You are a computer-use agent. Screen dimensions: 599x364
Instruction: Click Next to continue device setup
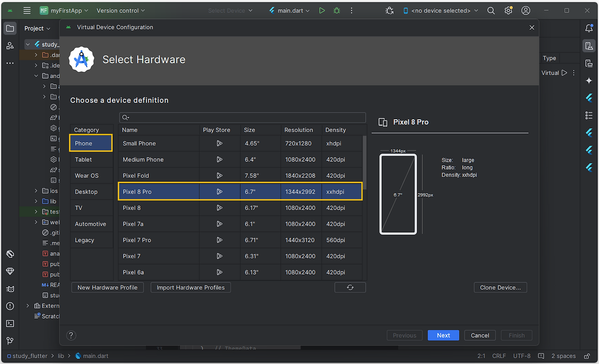pyautogui.click(x=443, y=335)
